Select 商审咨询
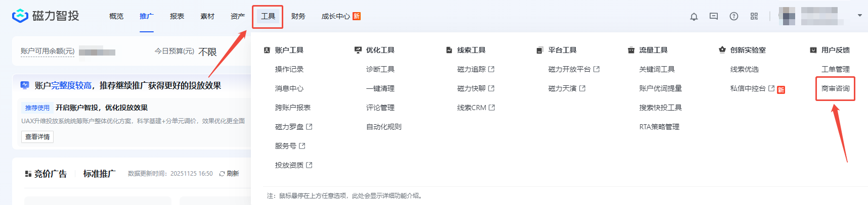Viewport: 868px width, 205px height. pos(836,88)
